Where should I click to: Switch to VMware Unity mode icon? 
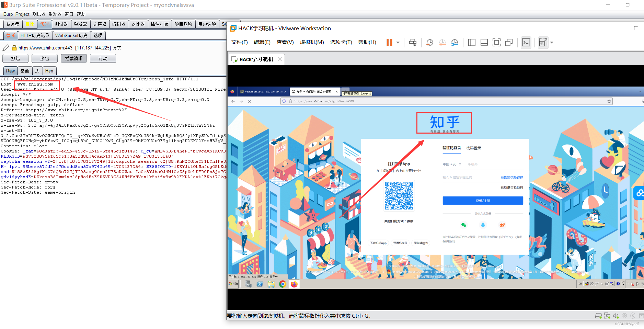click(x=509, y=42)
